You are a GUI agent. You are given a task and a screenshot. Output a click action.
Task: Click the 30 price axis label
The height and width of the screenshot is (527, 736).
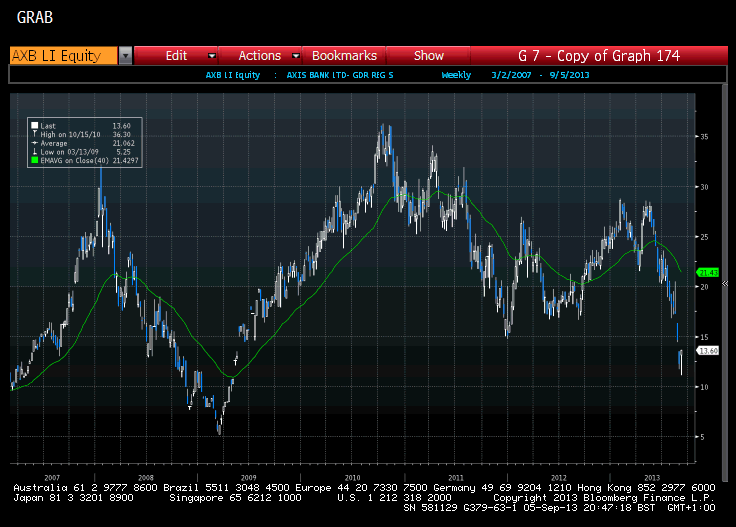pos(704,187)
